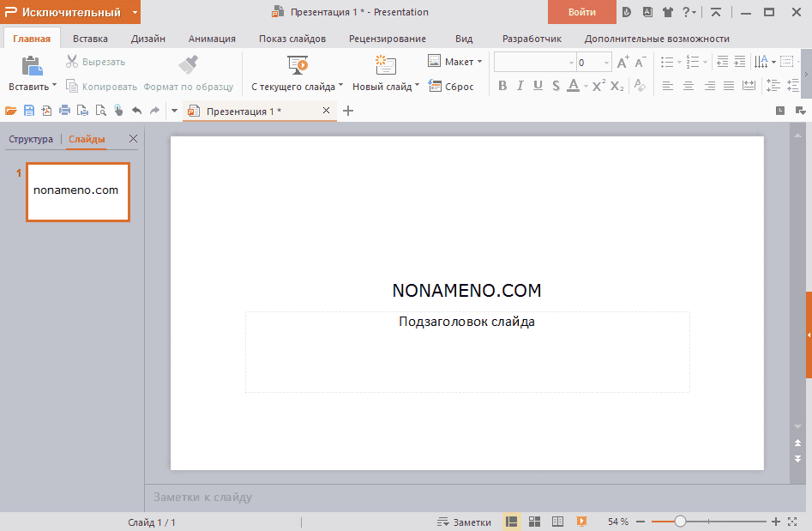Image resolution: width=812 pixels, height=531 pixels.
Task: Expand the Новый слайд dropdown arrow
Action: [x=418, y=86]
